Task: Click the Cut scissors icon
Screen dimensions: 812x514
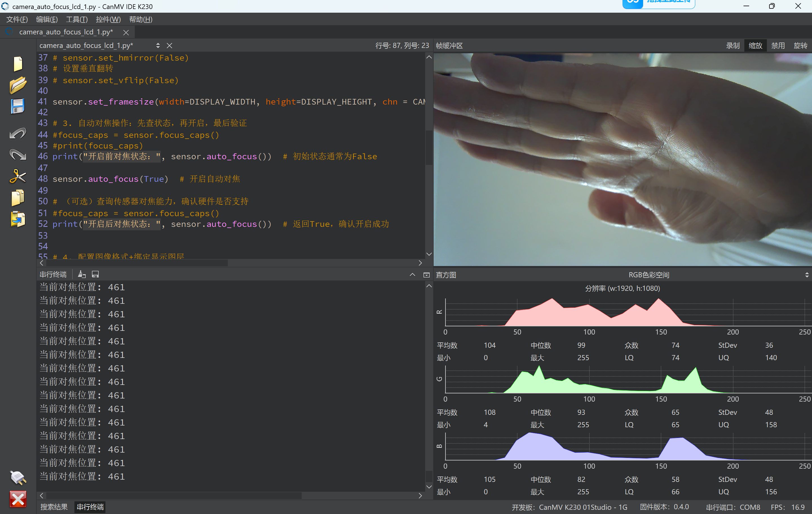Action: (17, 176)
